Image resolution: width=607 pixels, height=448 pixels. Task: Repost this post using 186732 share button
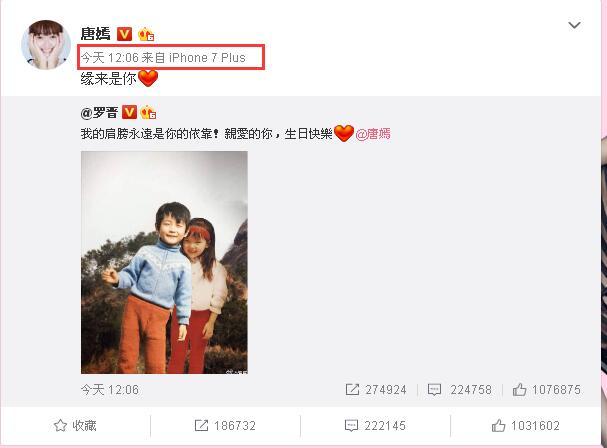pyautogui.click(x=225, y=426)
